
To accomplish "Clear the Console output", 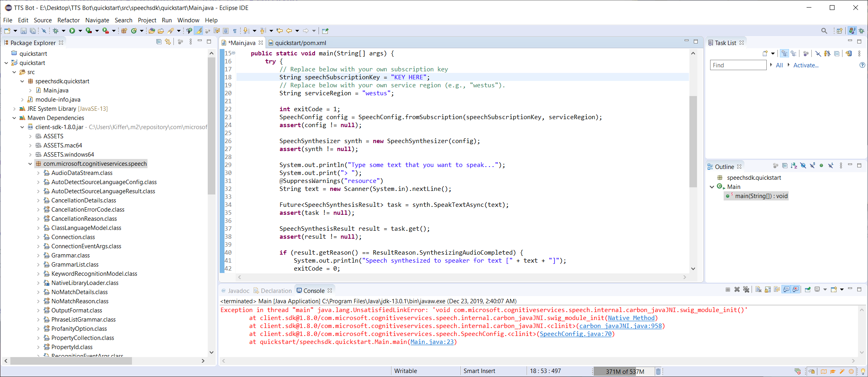I will [x=758, y=289].
